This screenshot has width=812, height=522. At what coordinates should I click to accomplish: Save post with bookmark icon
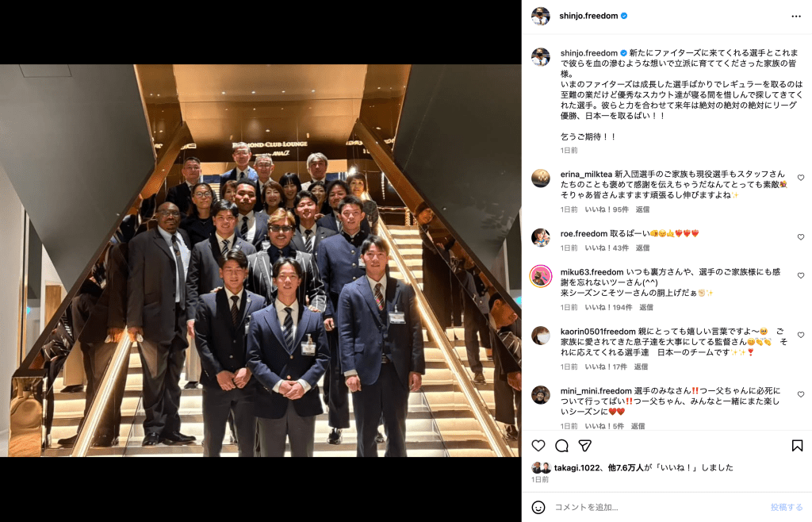click(x=798, y=446)
